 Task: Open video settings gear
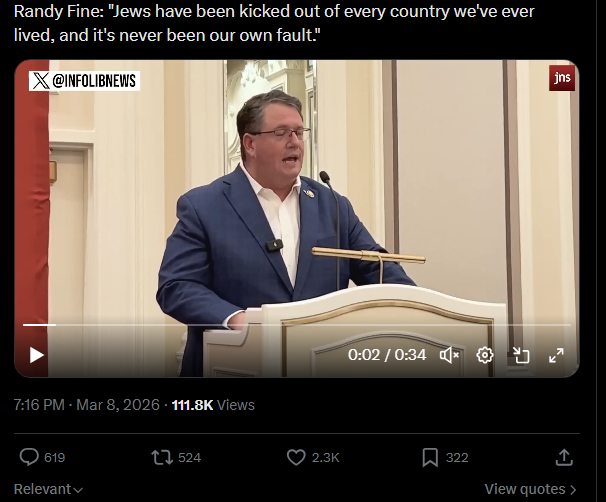[485, 355]
